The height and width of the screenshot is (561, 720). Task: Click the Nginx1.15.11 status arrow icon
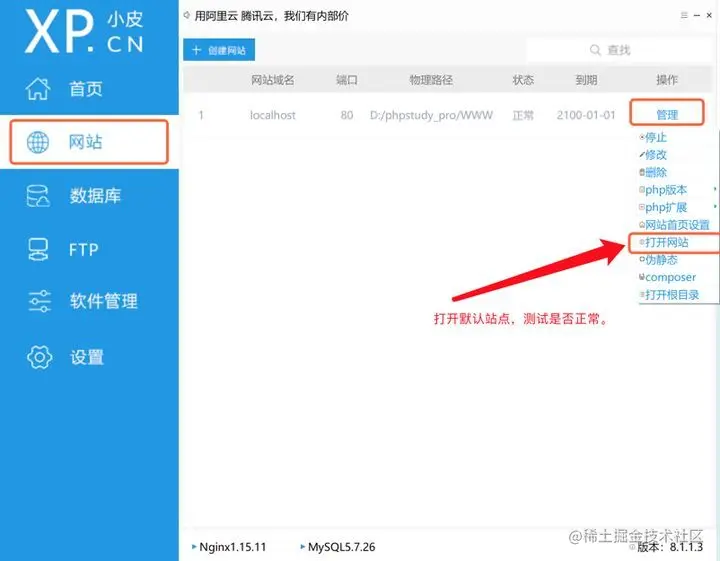click(194, 546)
